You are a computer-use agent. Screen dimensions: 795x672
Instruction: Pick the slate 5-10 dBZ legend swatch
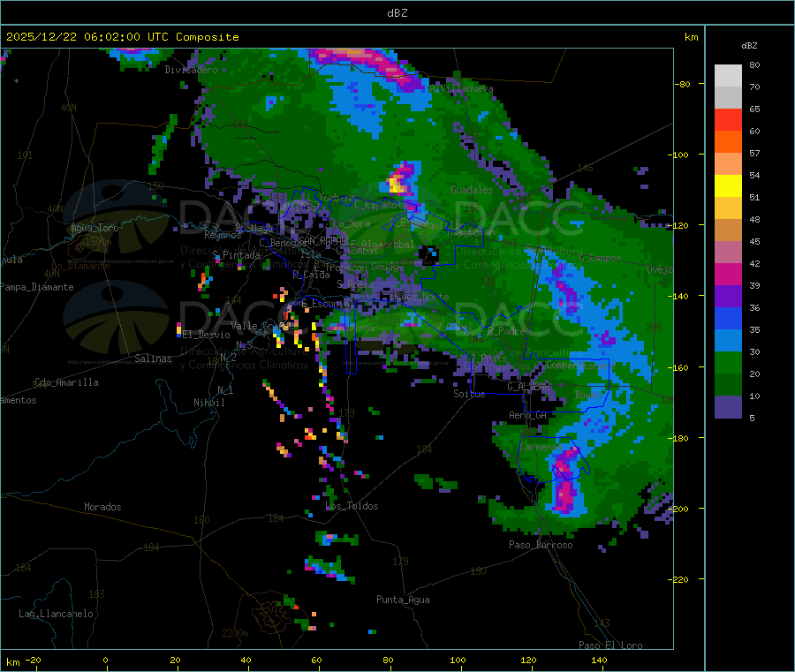pos(728,406)
